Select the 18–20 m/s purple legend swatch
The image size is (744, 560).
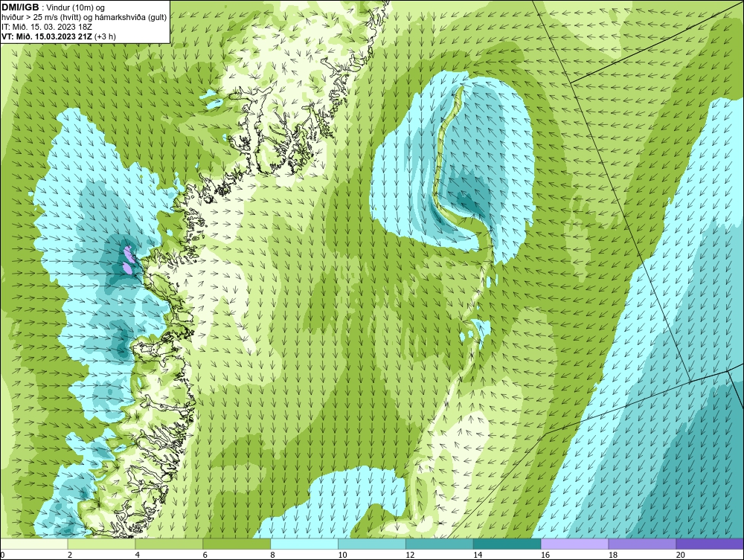coord(643,544)
